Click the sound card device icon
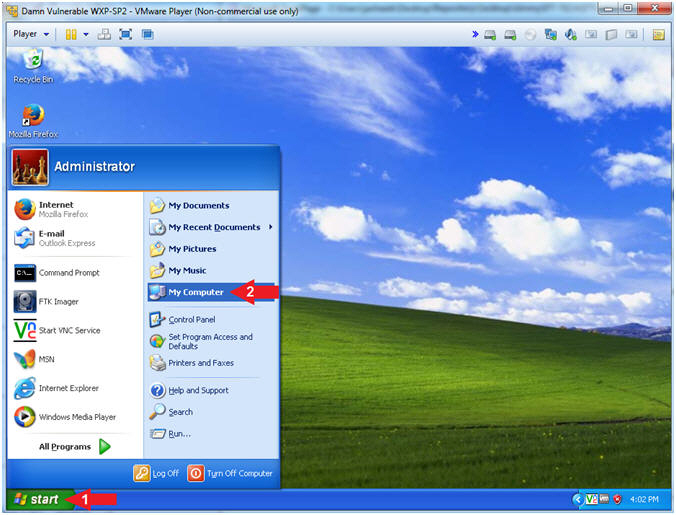This screenshot has width=676, height=515. click(571, 34)
